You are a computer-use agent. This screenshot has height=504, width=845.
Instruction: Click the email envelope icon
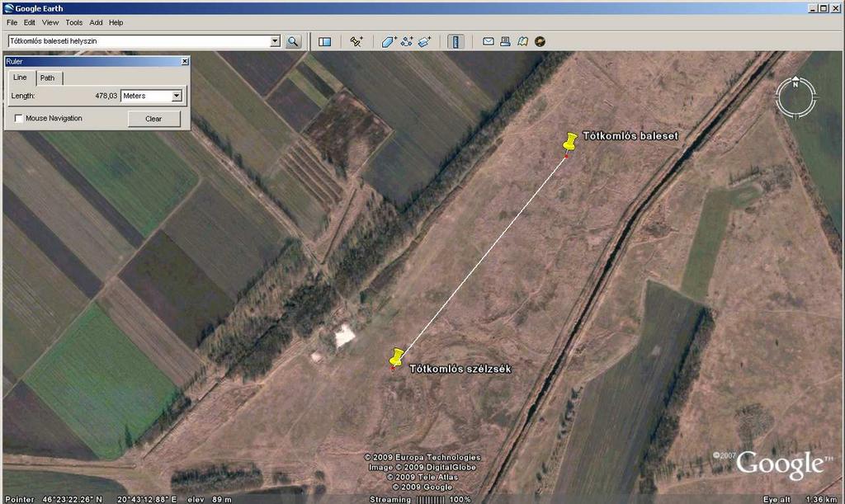[x=489, y=41]
